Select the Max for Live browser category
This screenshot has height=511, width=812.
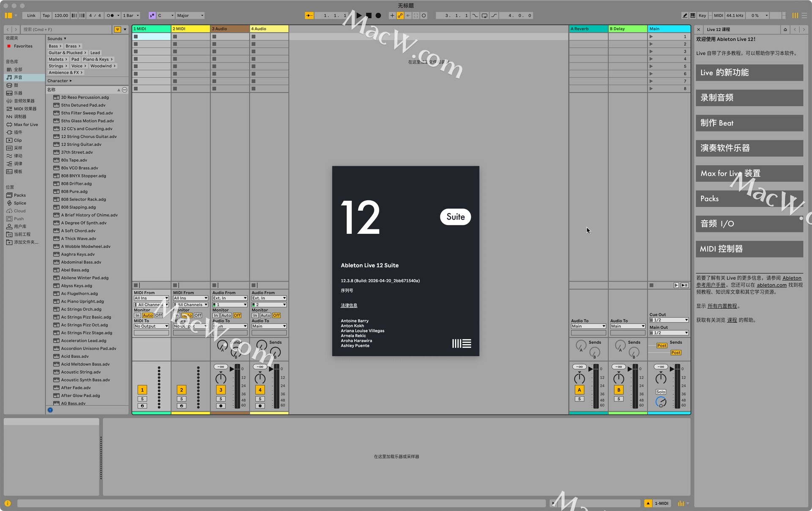click(x=26, y=125)
